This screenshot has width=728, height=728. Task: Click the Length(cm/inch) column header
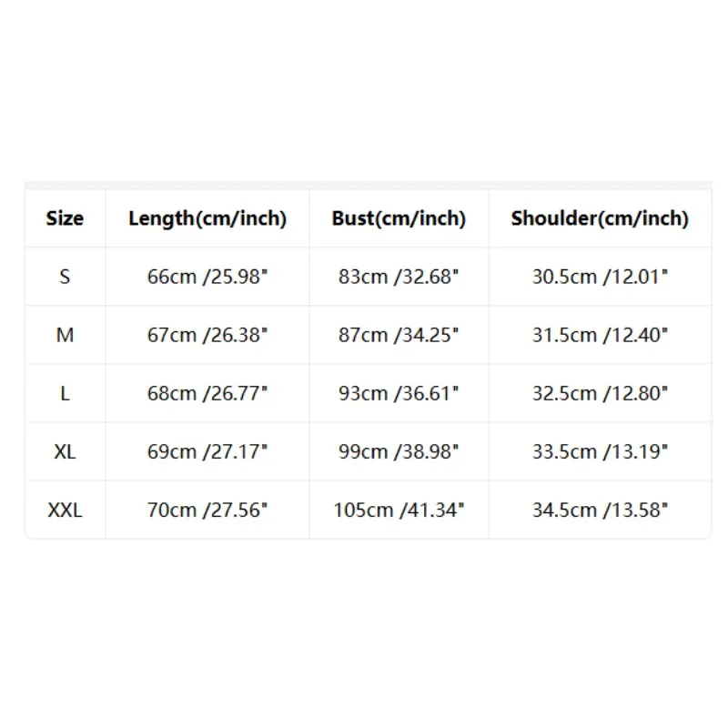pyautogui.click(x=207, y=218)
